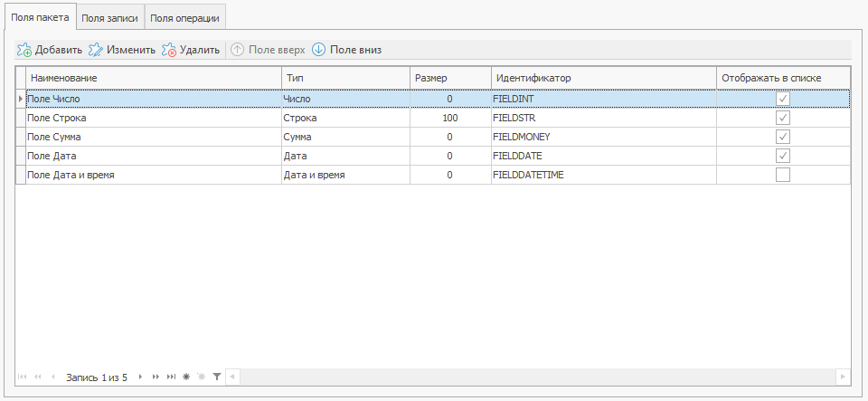
Task: Click the FIELDSTR identifier cell
Action: 604,118
